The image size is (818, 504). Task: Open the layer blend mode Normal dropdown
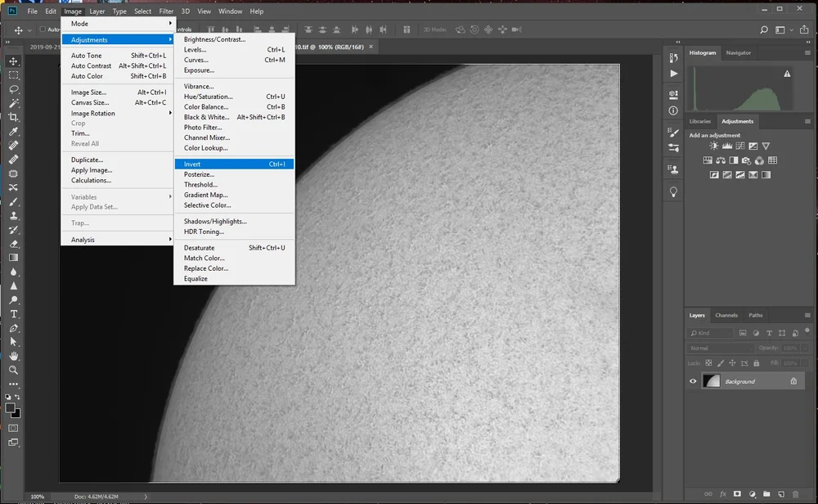click(721, 348)
